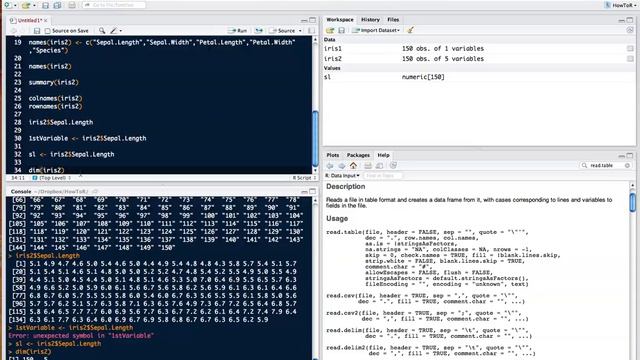Open the R: Data Input topic dropdown
The height and width of the screenshot is (360, 640).
point(342,176)
